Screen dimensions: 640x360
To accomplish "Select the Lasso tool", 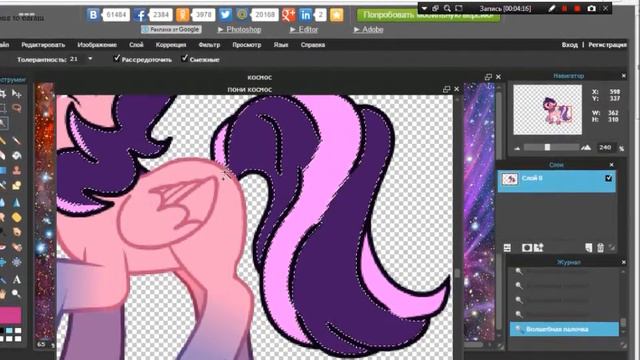I will [x=16, y=108].
